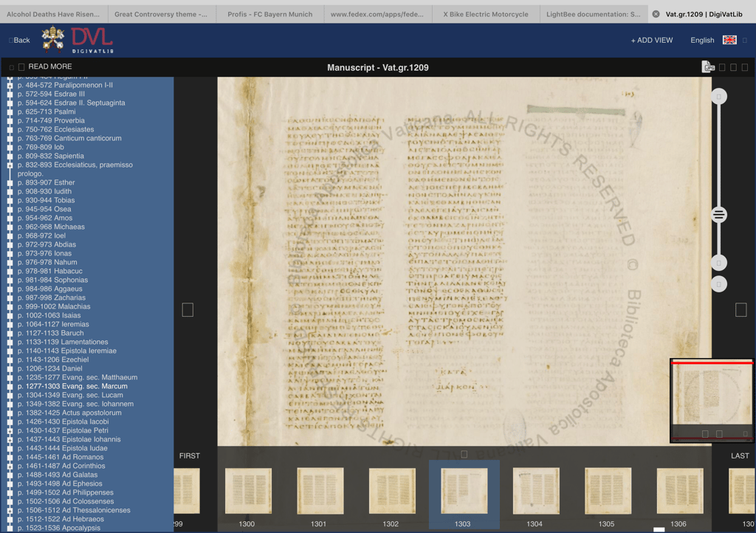
Task: Click the 'Manuscript - Vat.gr.1209' title
Action: [377, 67]
